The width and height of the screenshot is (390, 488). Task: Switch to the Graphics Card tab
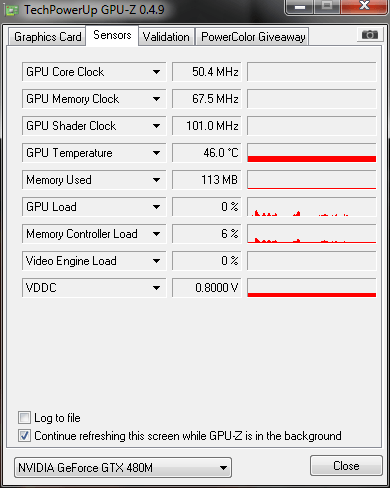pyautogui.click(x=47, y=37)
